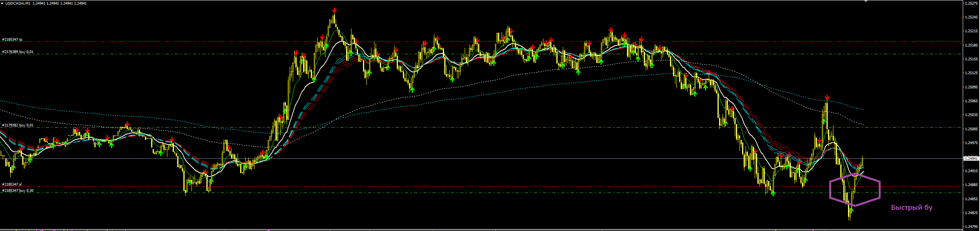Click price scale label 1.25155
This screenshot has height=231, width=980.
[x=971, y=59]
